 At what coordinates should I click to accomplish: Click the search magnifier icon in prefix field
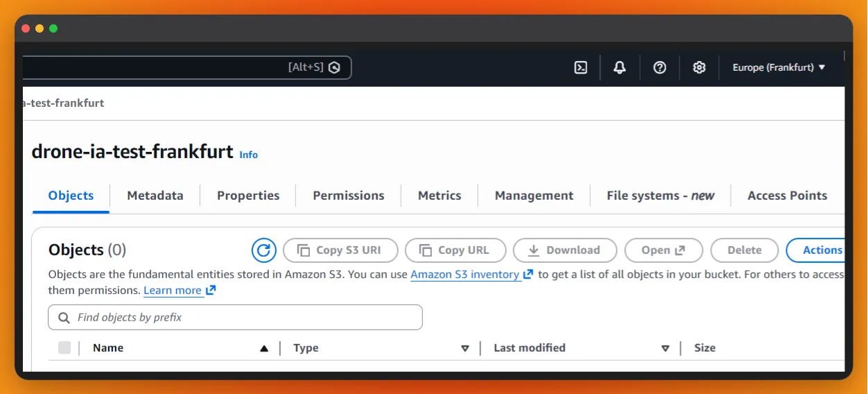(x=64, y=318)
